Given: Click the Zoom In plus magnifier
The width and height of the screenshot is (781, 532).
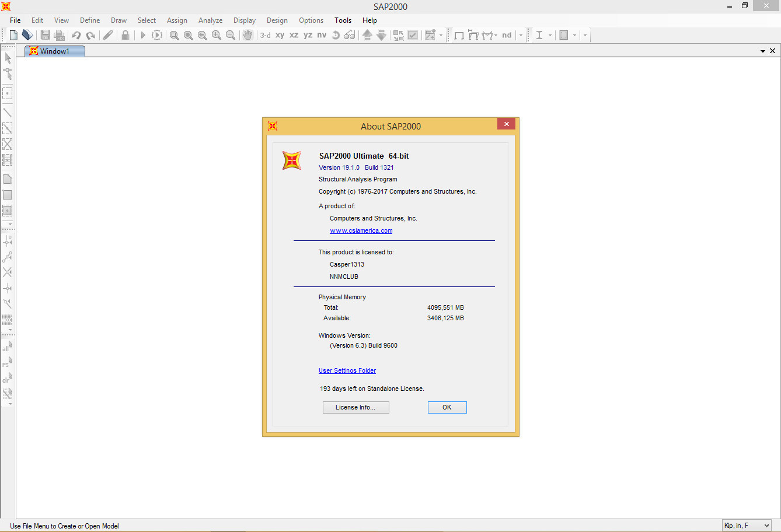Looking at the screenshot, I should [x=216, y=35].
